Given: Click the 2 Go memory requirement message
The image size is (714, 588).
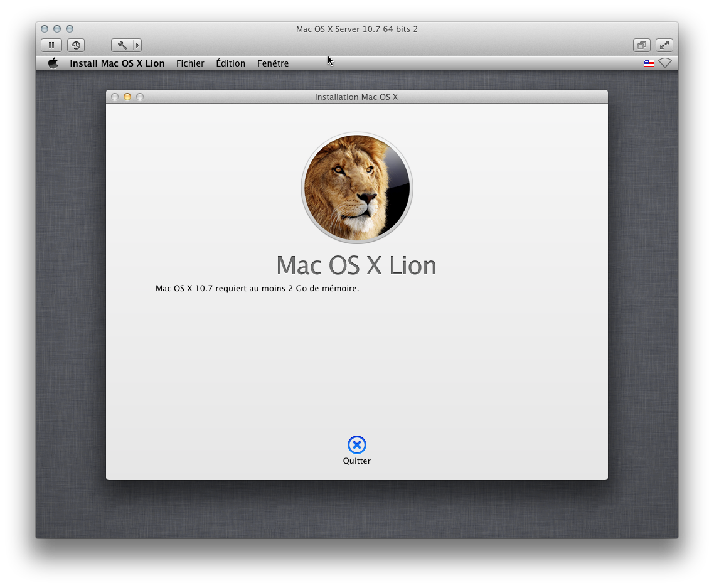Looking at the screenshot, I should pos(257,288).
